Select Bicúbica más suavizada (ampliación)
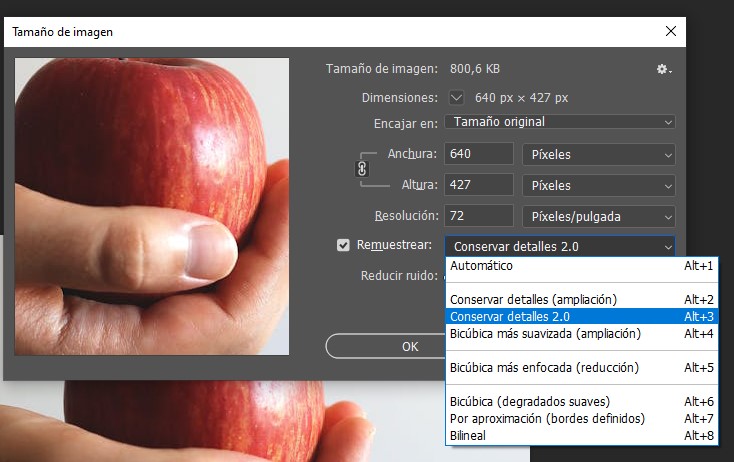The image size is (734, 462). coord(582,334)
